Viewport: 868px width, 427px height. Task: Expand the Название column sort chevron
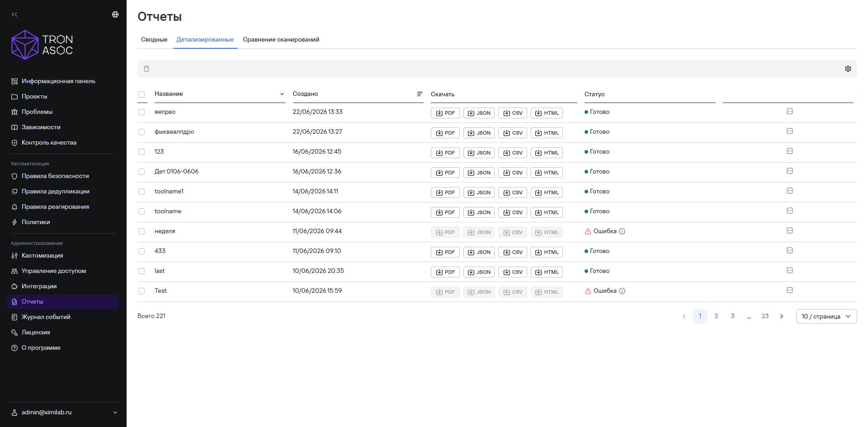(x=282, y=94)
